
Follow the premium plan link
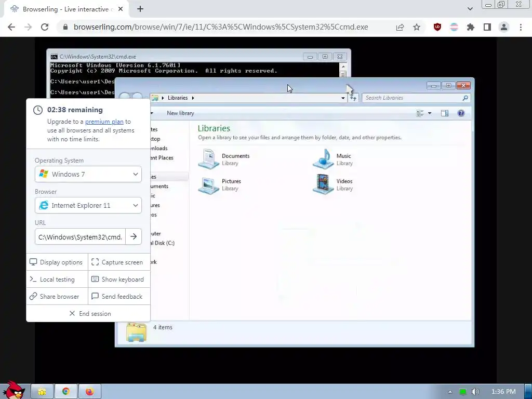(x=104, y=122)
